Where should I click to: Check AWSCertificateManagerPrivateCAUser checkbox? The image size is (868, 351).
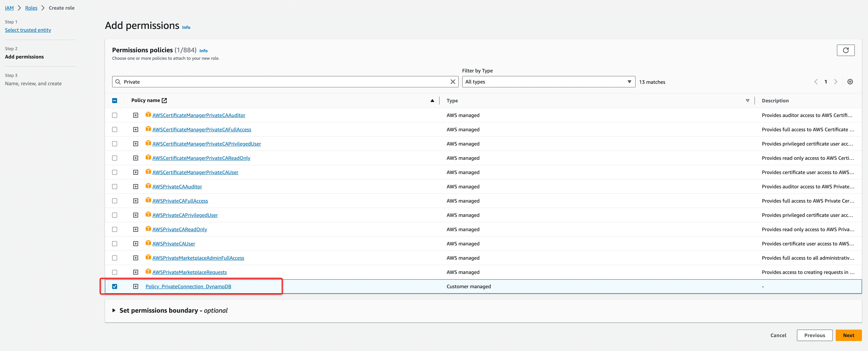(x=115, y=172)
